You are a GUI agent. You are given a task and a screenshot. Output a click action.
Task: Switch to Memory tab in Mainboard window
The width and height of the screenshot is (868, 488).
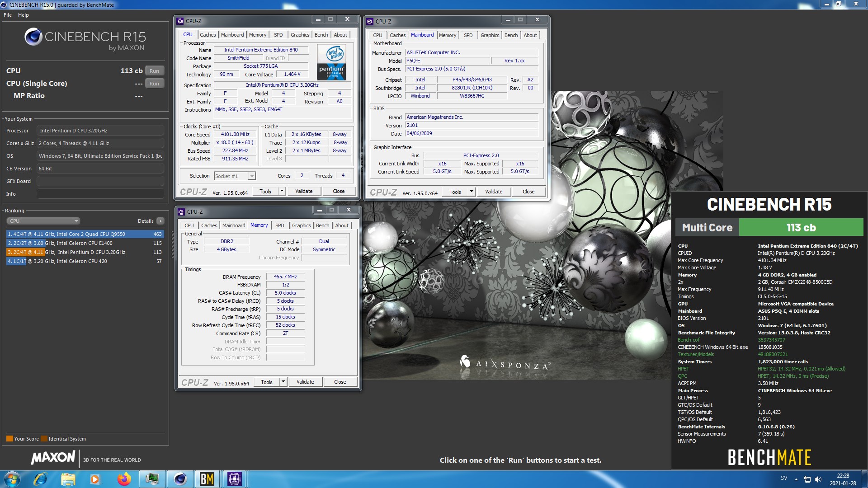(x=448, y=35)
